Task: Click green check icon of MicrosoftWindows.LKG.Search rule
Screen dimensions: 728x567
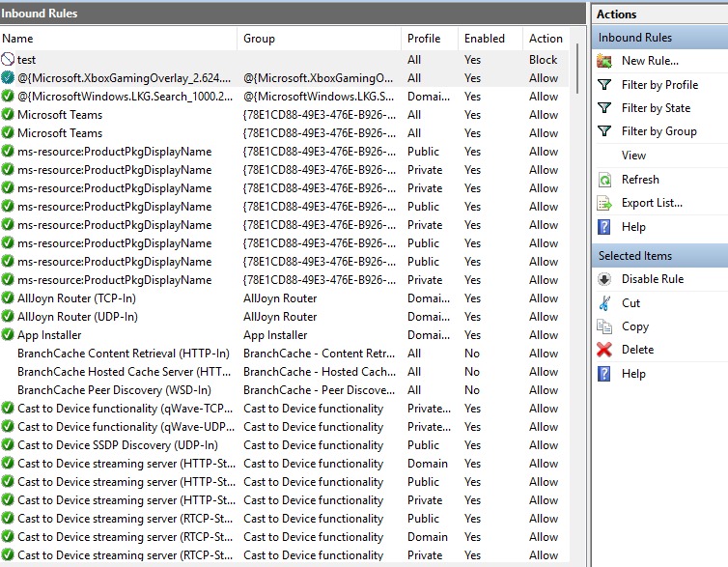Action: [8, 97]
